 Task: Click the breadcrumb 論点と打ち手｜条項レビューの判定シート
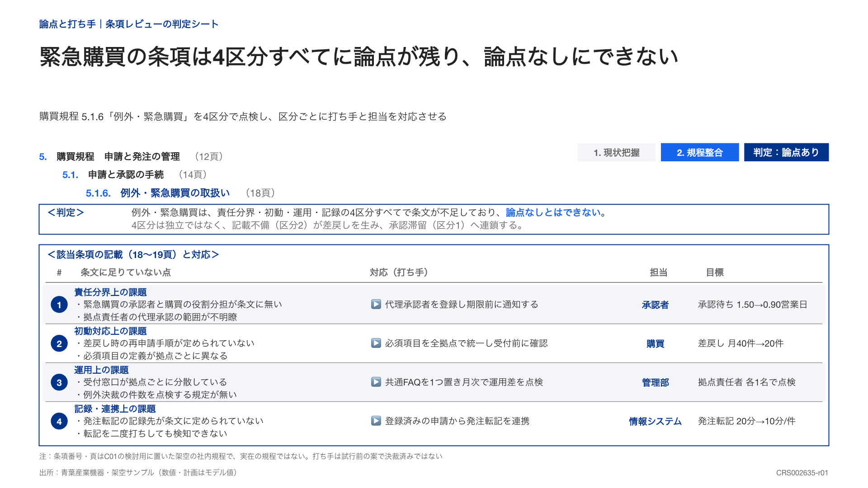129,24
